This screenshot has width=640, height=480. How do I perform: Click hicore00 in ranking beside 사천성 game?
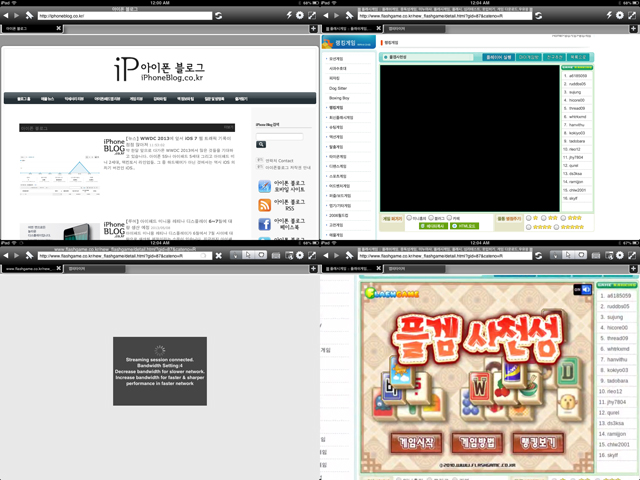pyautogui.click(x=617, y=327)
